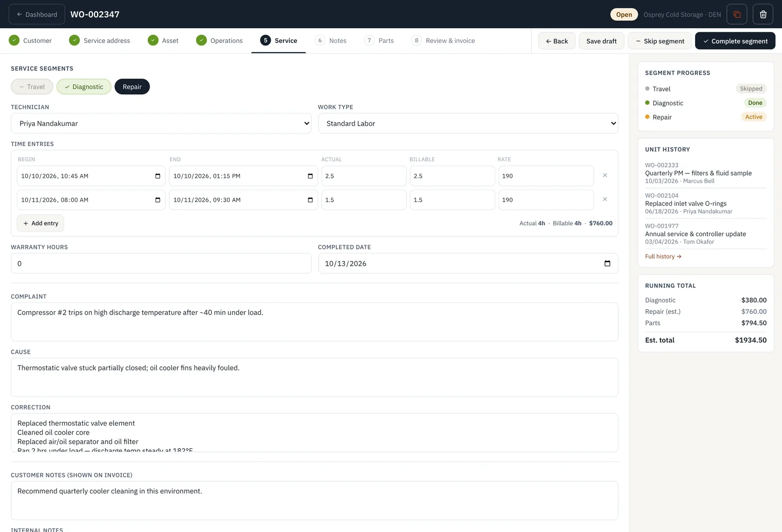Screen dimensions: 782x532
Task: Open the Completed Date calendar icon
Action: [607, 263]
